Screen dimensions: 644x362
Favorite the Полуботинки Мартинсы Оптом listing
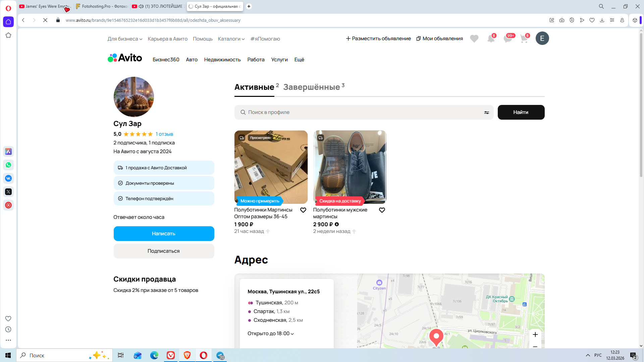click(x=303, y=210)
